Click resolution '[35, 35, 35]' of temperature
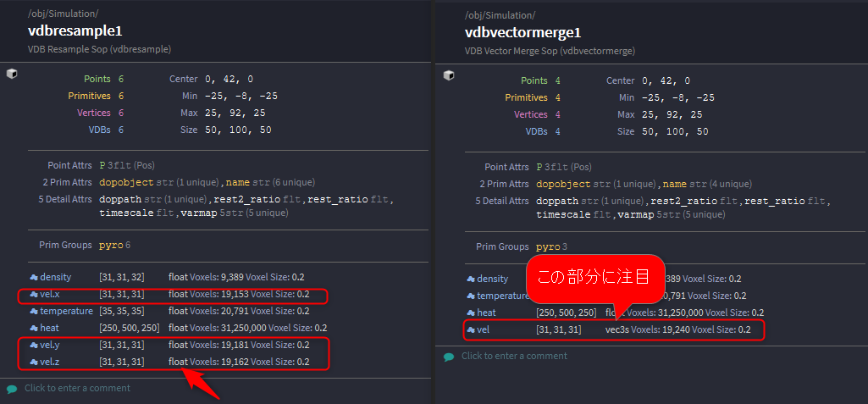This screenshot has width=868, height=404. tap(122, 312)
